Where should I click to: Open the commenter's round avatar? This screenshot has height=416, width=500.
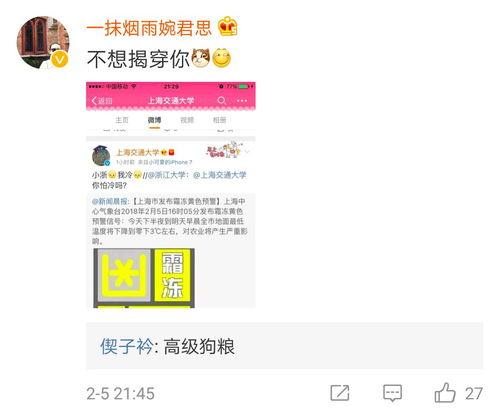[x=43, y=42]
